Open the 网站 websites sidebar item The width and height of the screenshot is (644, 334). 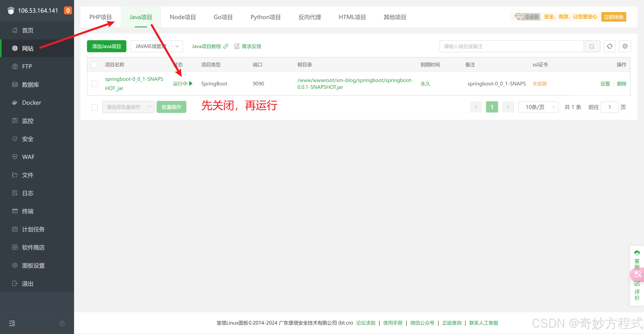[37, 48]
